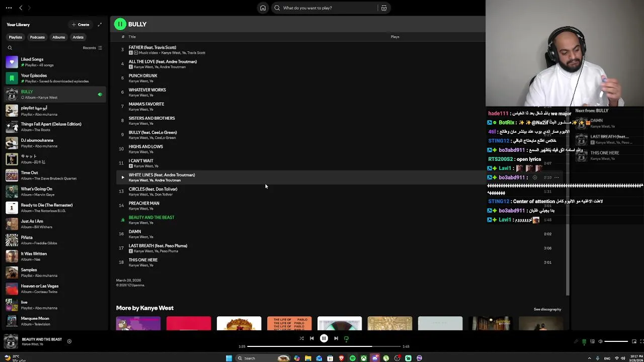Screen dimensions: 644x362
Task: Pause playback in the bottom player bar
Action: [x=324, y=338]
